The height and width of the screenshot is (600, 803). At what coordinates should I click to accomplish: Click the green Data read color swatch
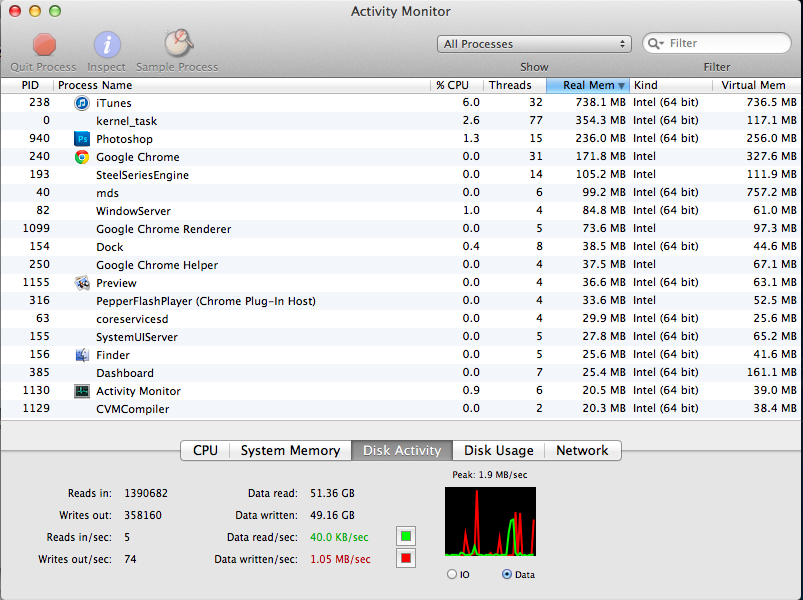click(406, 537)
